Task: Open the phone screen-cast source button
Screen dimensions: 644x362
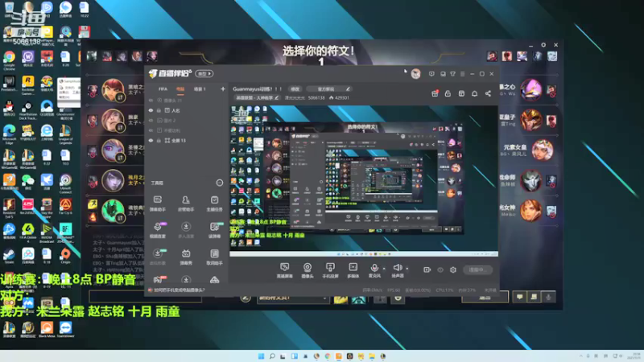Action: coord(330,270)
